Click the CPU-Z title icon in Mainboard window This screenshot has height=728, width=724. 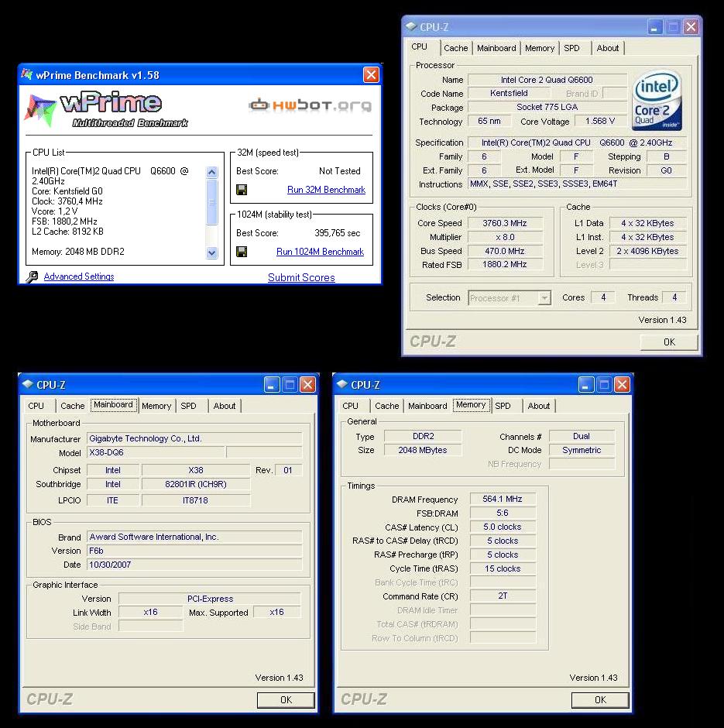point(28,384)
